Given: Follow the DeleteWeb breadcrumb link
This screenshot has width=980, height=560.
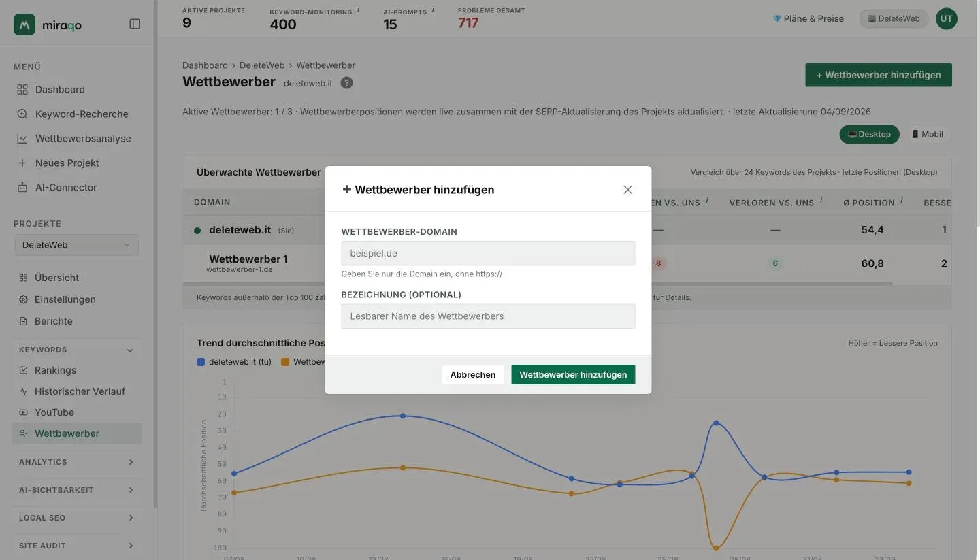Looking at the screenshot, I should pos(262,65).
